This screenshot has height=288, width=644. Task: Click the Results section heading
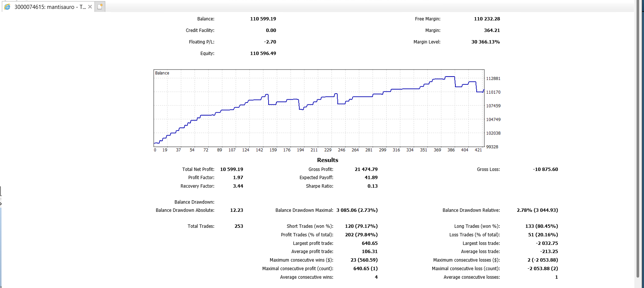coord(328,160)
